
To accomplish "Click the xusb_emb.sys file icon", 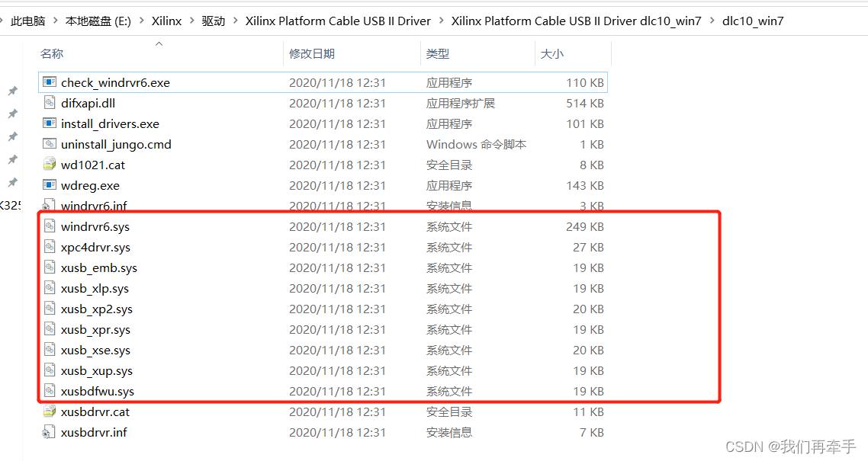I will pos(50,267).
